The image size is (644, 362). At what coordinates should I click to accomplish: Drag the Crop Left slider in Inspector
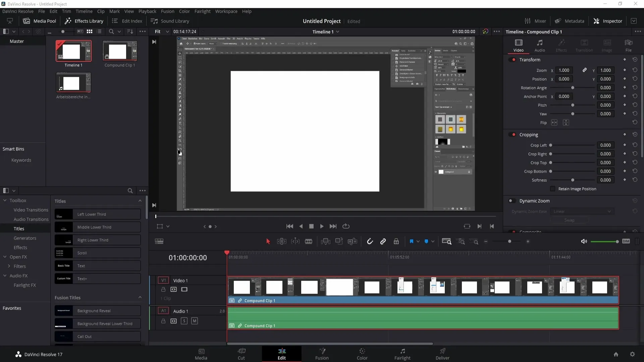point(551,145)
